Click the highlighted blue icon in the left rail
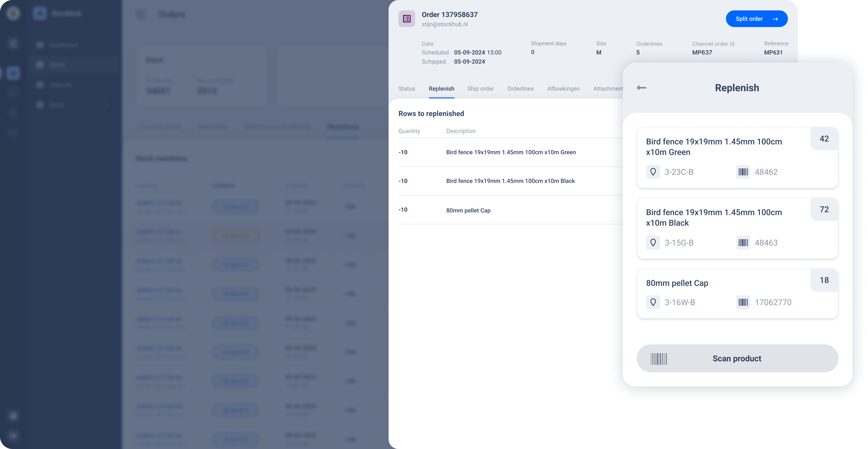The width and height of the screenshot is (868, 449). [13, 73]
